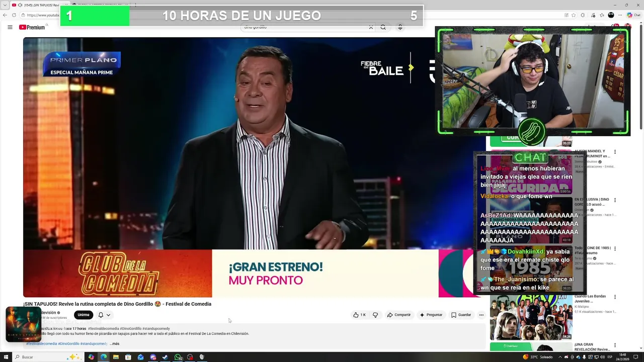Open the browser profile avatar
644x362 pixels.
pyautogui.click(x=611, y=15)
